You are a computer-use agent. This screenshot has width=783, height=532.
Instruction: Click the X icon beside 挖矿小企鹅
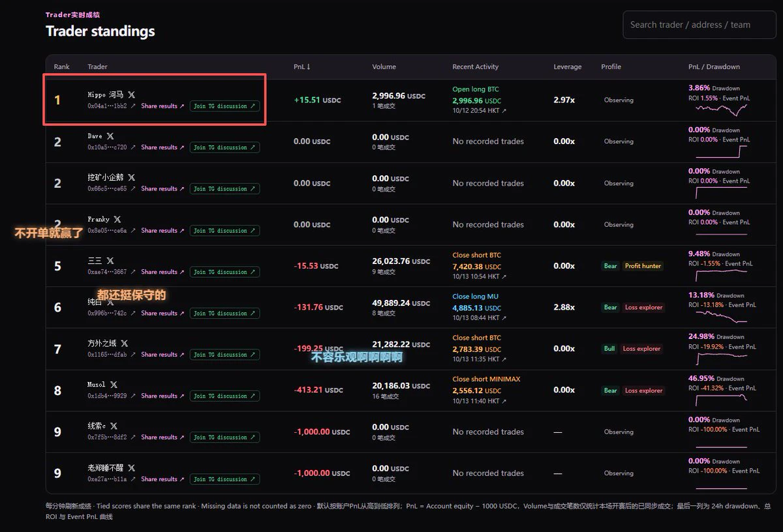[x=132, y=177]
